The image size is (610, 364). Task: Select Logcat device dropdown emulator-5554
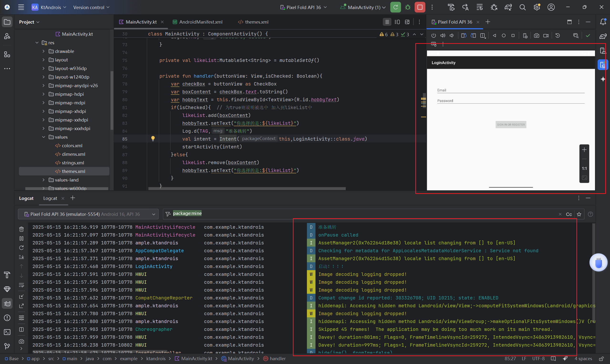tap(88, 214)
